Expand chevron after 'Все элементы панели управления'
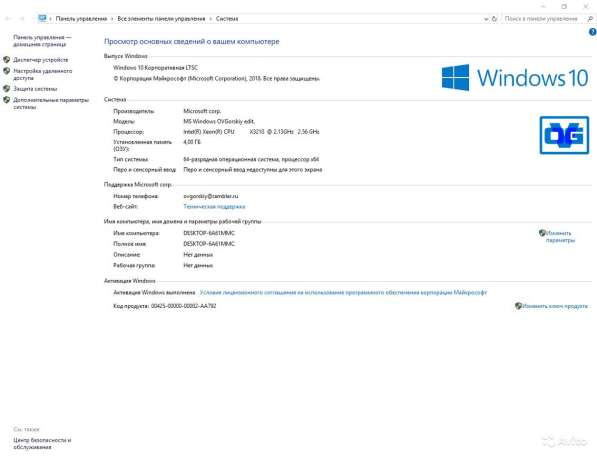Viewport: 597px width, 457px height. [x=210, y=19]
